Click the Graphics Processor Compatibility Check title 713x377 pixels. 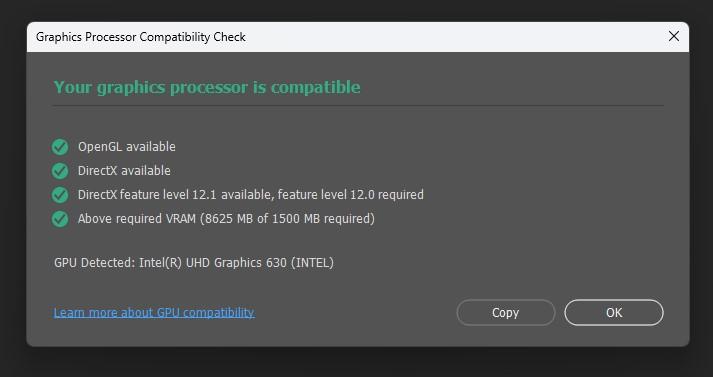(141, 37)
